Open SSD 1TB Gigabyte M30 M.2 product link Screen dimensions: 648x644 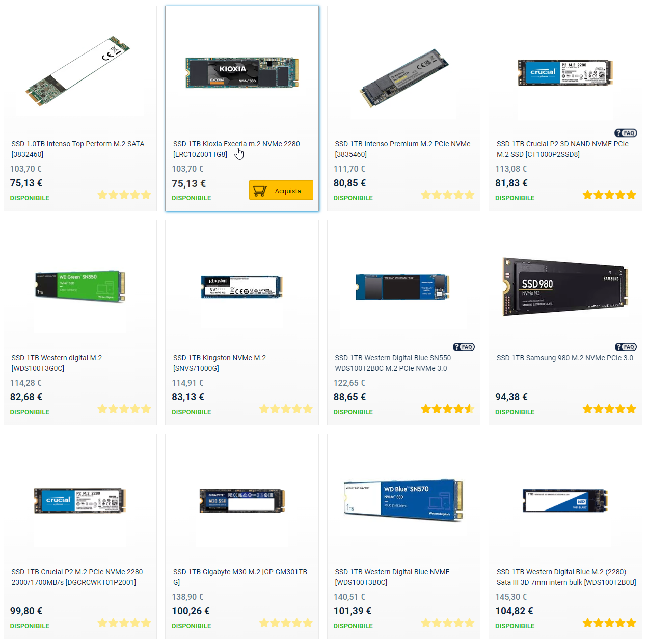241,577
